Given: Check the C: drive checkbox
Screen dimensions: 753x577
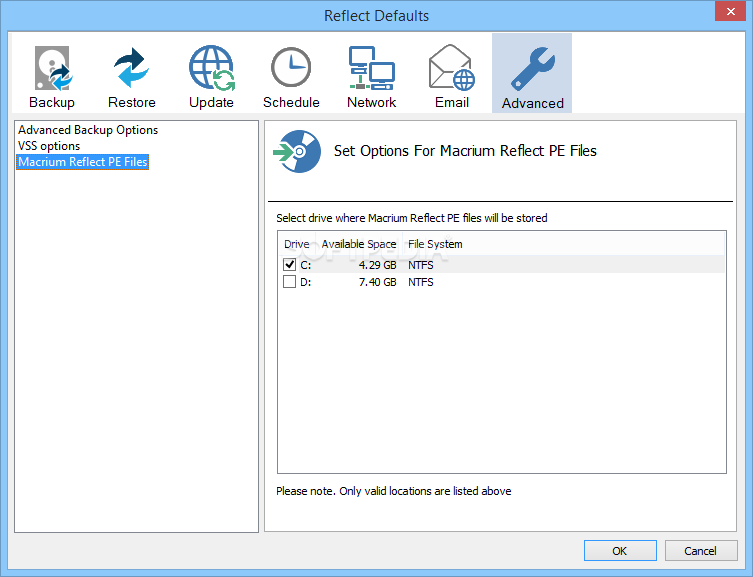Looking at the screenshot, I should click(x=289, y=264).
